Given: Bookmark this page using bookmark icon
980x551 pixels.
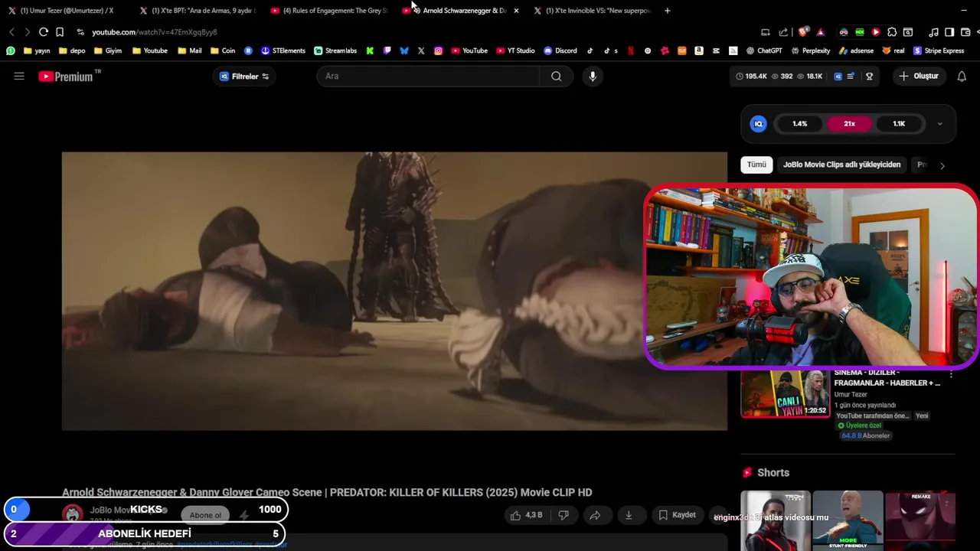Looking at the screenshot, I should click(x=60, y=32).
